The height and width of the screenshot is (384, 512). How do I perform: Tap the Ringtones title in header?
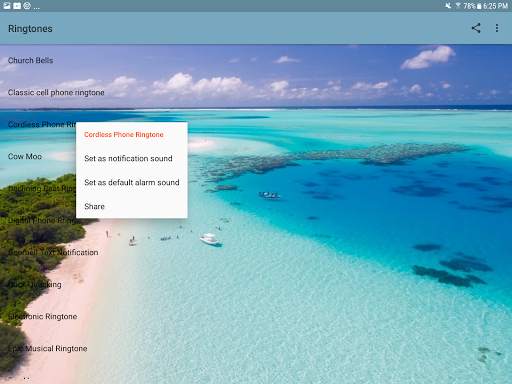[30, 29]
